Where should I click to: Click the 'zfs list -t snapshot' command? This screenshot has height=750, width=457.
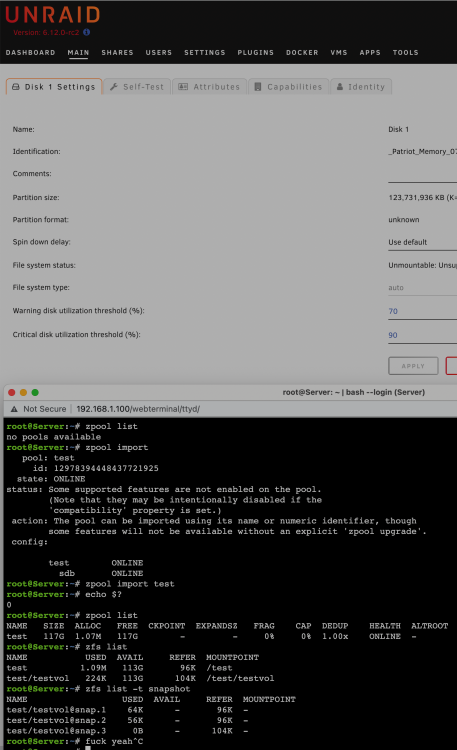138,689
